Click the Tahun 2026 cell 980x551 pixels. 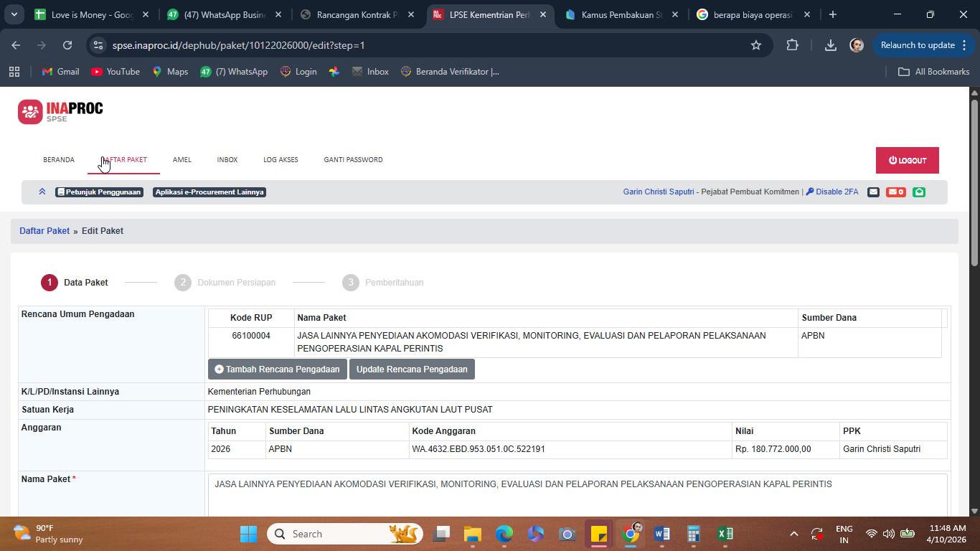point(235,449)
